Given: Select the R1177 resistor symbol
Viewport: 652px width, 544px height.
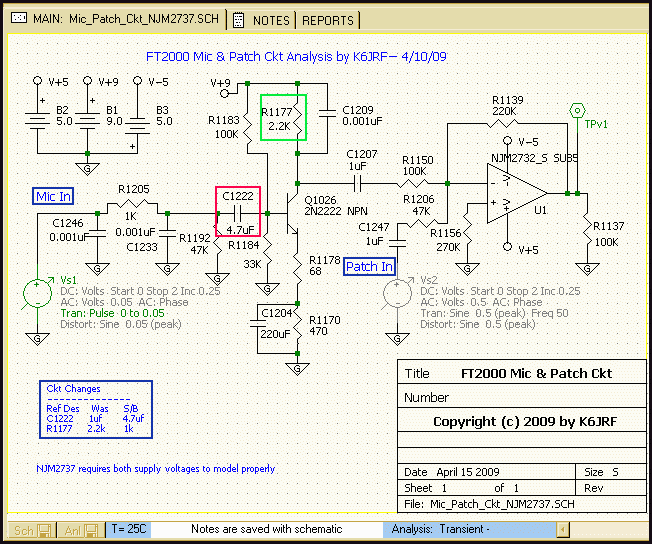Looking at the screenshot, I should [x=298, y=117].
